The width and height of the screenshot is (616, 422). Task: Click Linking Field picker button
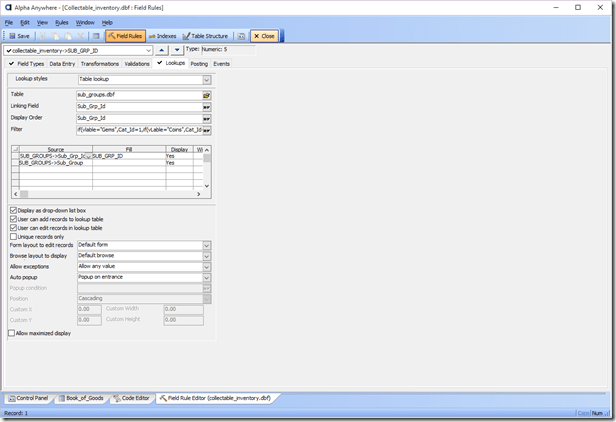(x=206, y=106)
